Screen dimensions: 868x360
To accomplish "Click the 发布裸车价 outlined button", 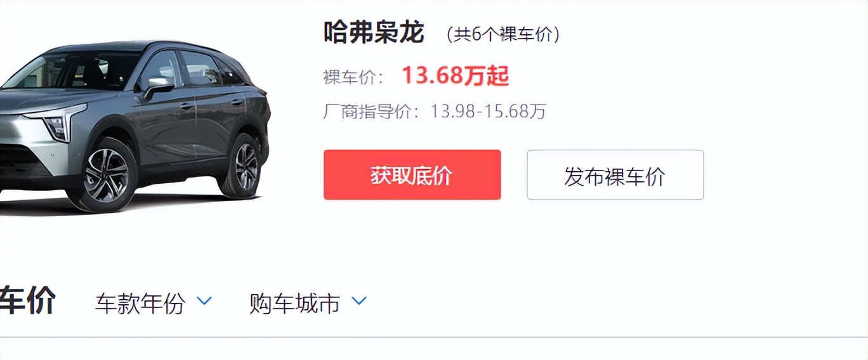I will click(x=615, y=175).
